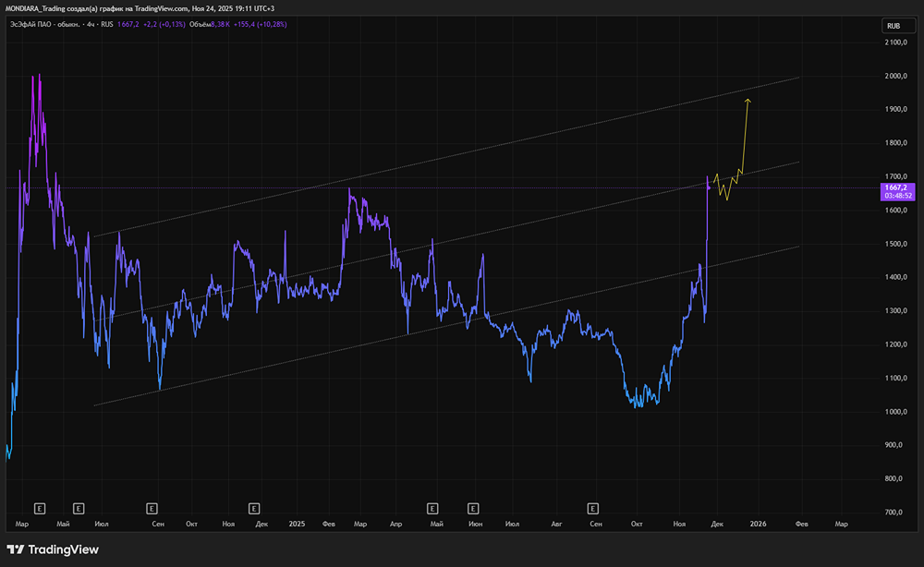924x567 pixels.
Task: Click the 1 400,0 price axis label
Action: [x=895, y=277]
